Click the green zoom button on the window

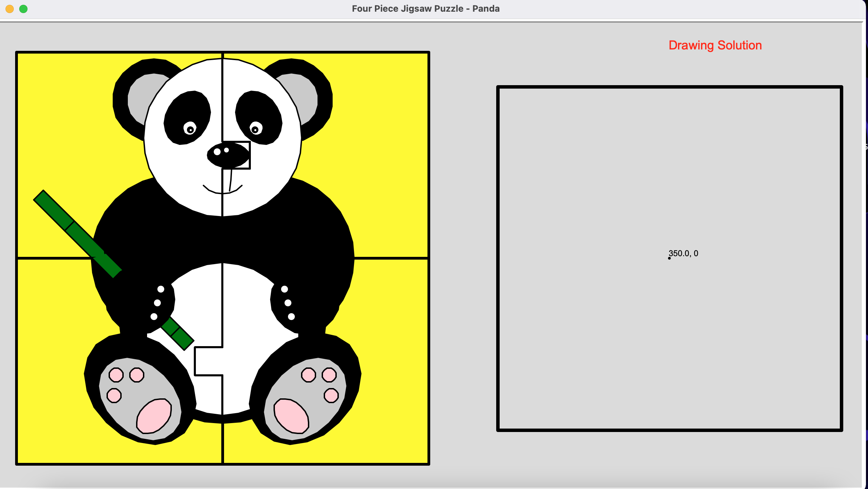pyautogui.click(x=23, y=9)
